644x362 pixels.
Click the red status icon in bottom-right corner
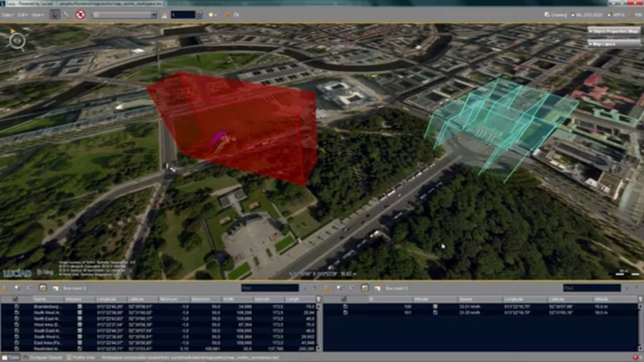pos(635,357)
